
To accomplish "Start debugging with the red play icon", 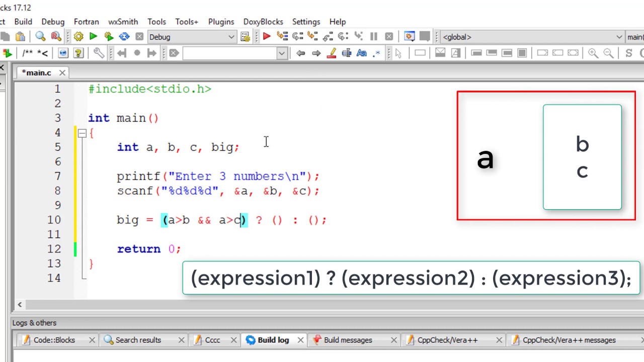I will [x=267, y=37].
